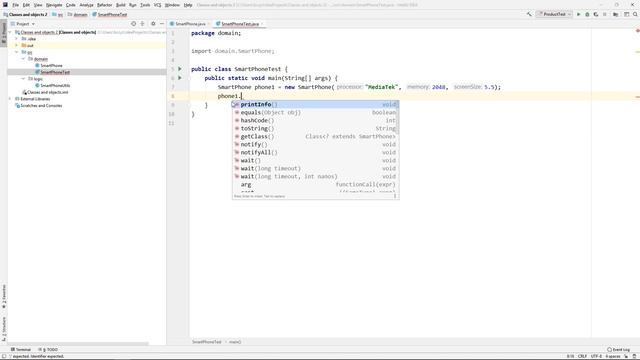Click the tool windows icon in status bar corner
The width and height of the screenshot is (640, 360).
tap(4, 356)
